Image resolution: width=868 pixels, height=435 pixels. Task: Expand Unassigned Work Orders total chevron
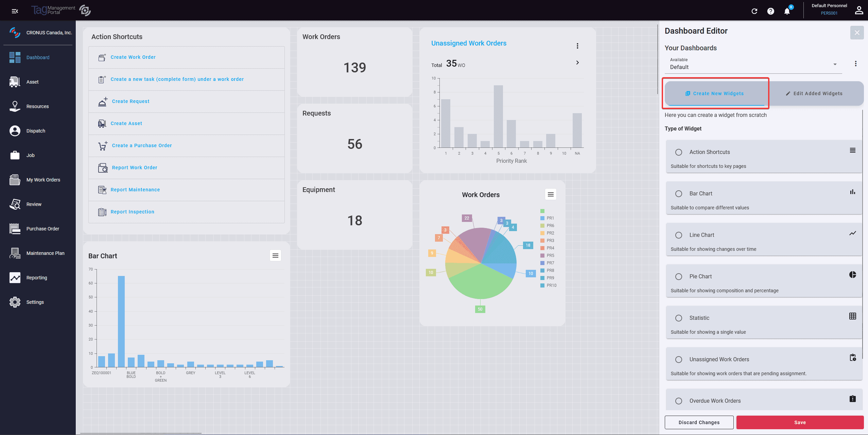point(577,63)
